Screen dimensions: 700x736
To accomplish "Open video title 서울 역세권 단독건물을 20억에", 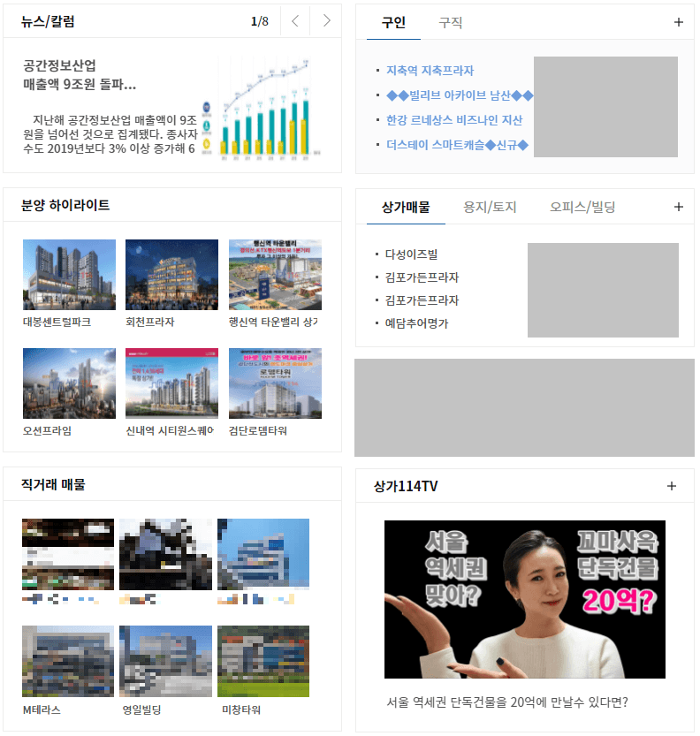I will pos(507,702).
